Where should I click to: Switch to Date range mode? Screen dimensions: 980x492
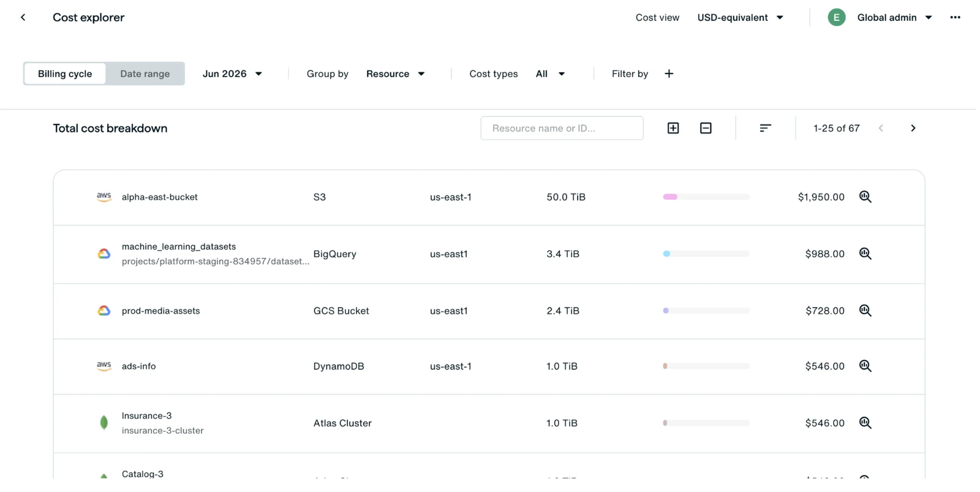[x=145, y=74]
